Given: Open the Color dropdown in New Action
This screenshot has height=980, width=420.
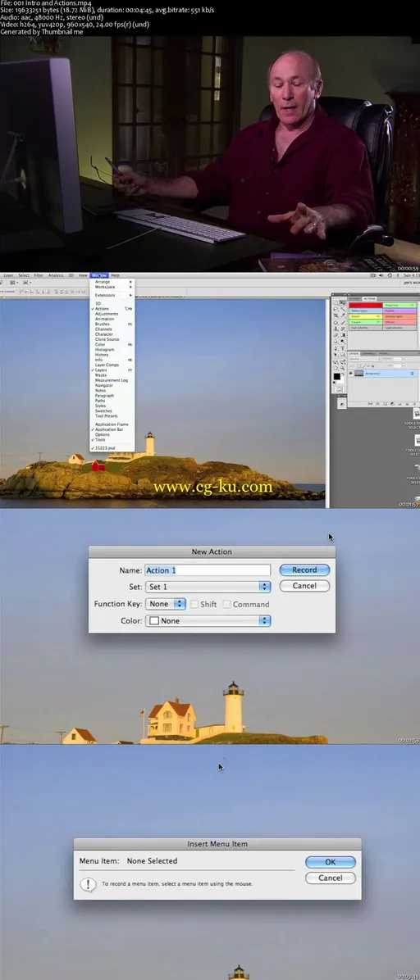Looking at the screenshot, I should (x=208, y=620).
